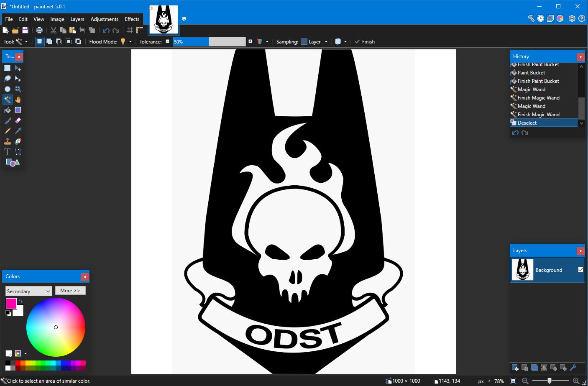Click the More >> button in Colors
Screen dimensions: 588x386
(70, 291)
